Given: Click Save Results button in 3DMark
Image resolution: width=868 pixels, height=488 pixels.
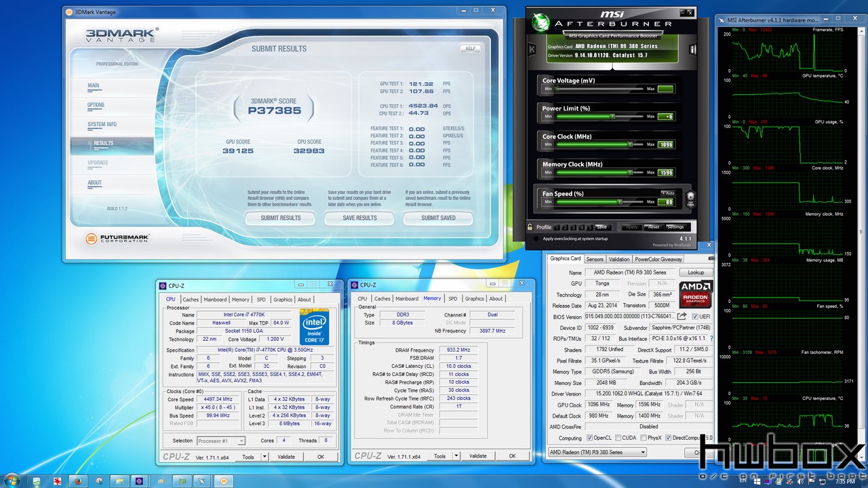Looking at the screenshot, I should click(360, 218).
